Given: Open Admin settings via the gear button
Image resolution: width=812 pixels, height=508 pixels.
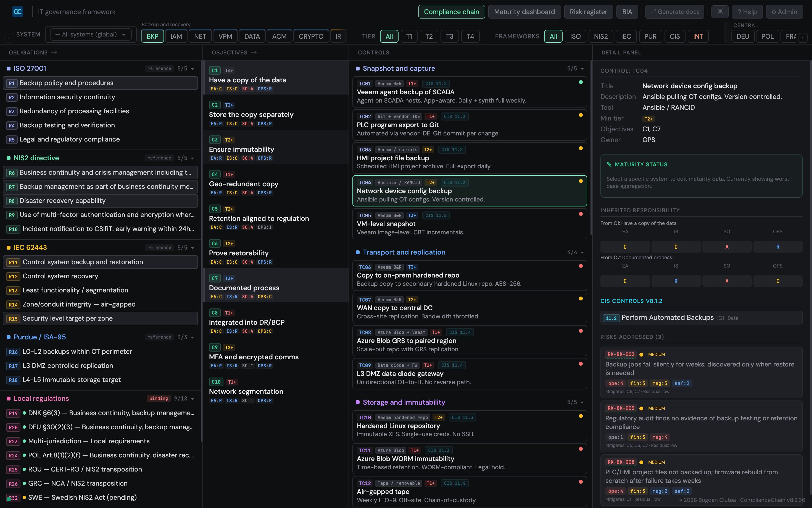Looking at the screenshot, I should [784, 11].
